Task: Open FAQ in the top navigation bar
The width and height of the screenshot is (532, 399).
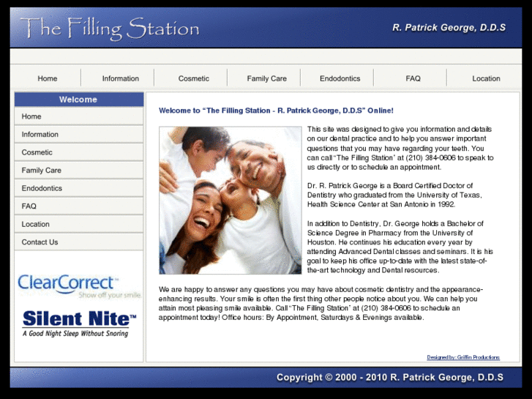Action: (413, 78)
